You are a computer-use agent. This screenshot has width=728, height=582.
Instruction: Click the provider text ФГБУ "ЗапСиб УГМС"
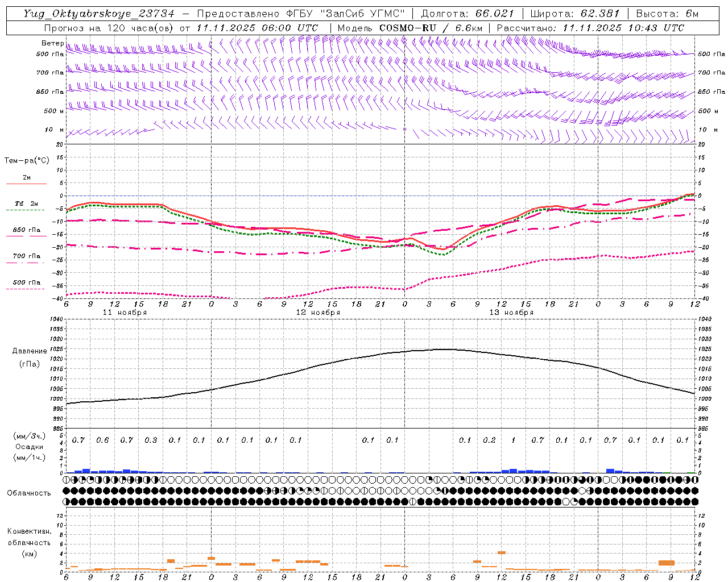coord(347,14)
